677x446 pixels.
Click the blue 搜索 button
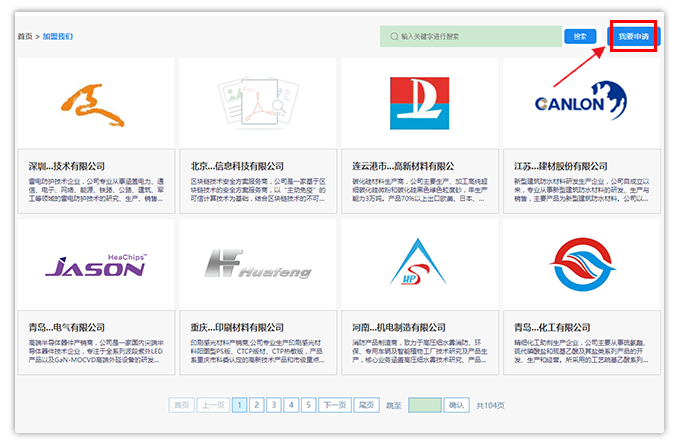coord(580,37)
